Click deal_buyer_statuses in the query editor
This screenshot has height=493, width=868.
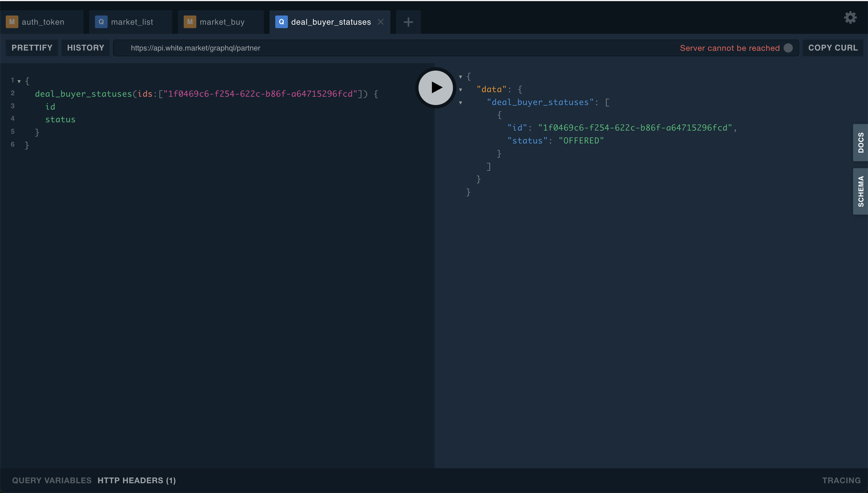(x=83, y=94)
